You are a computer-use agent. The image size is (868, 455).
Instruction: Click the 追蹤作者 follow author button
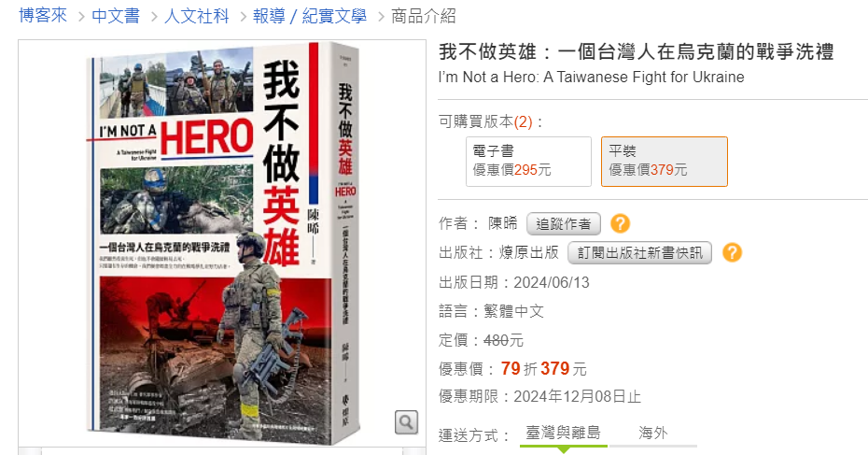(563, 223)
